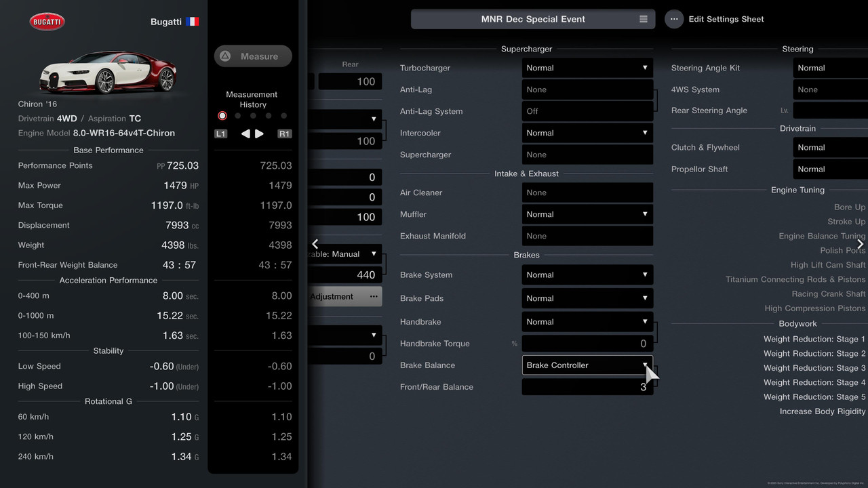Viewport: 868px width, 488px height.
Task: Click the Front/Rear Balance value field
Action: point(587,387)
